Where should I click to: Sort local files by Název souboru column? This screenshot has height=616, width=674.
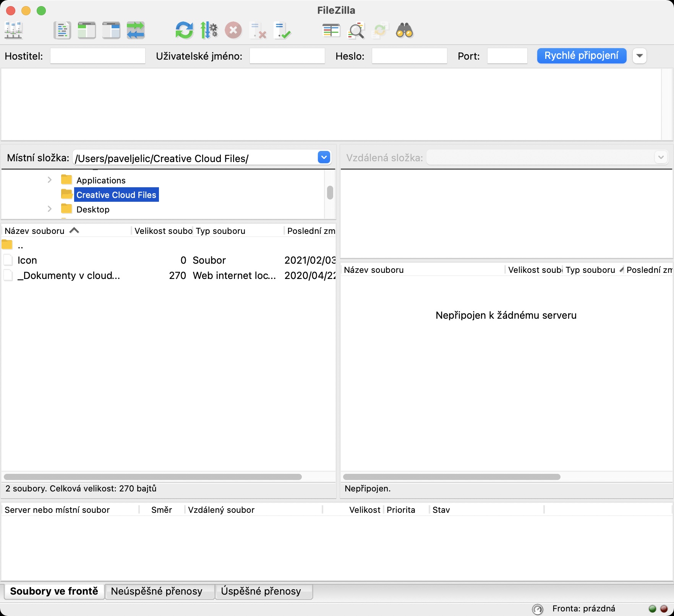[x=66, y=231]
